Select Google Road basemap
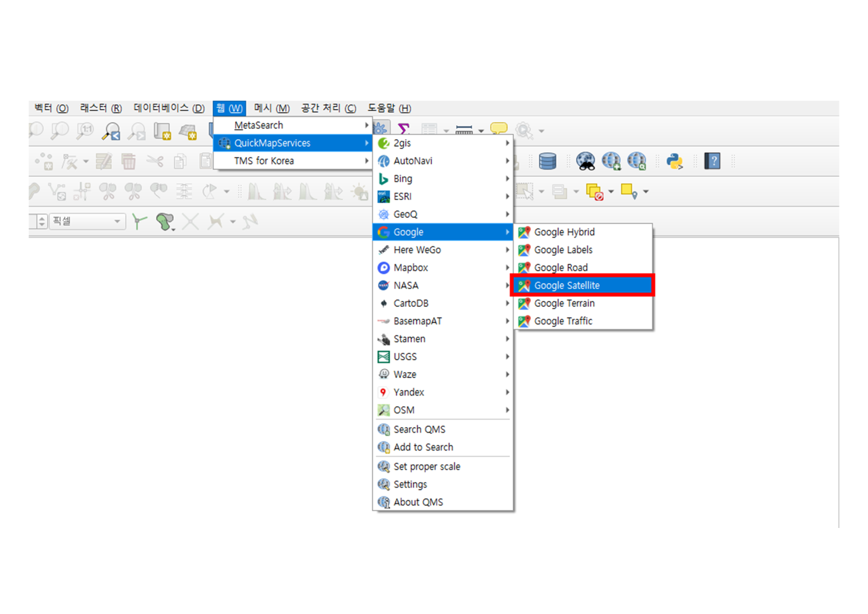The height and width of the screenshot is (614, 868). (x=583, y=267)
